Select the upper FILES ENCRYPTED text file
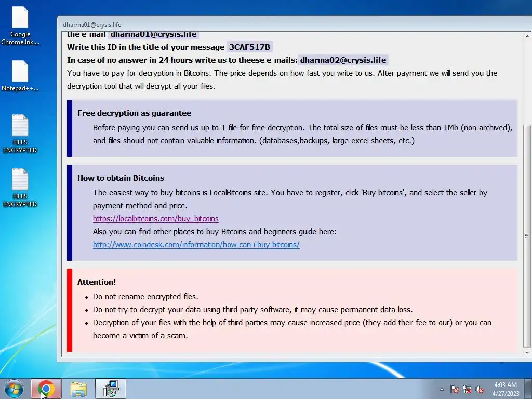This screenshot has width=532, height=399. pyautogui.click(x=20, y=134)
